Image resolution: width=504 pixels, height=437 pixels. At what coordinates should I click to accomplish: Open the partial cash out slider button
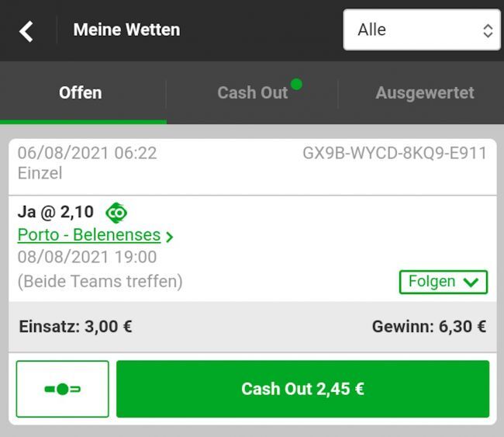[62, 389]
